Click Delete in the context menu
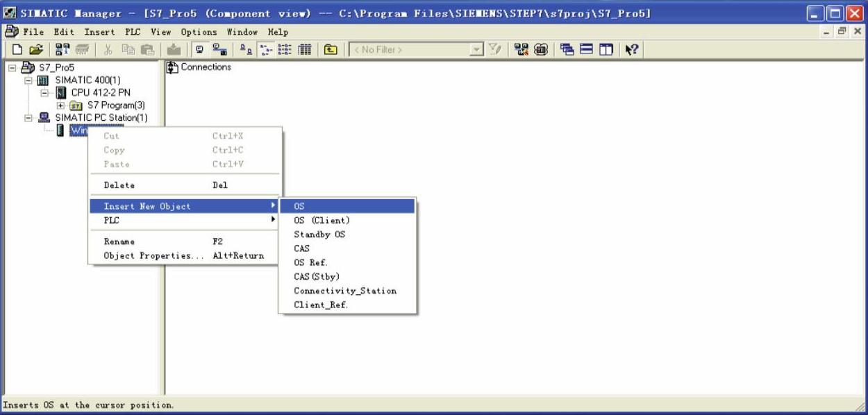This screenshot has width=868, height=415. tap(119, 185)
